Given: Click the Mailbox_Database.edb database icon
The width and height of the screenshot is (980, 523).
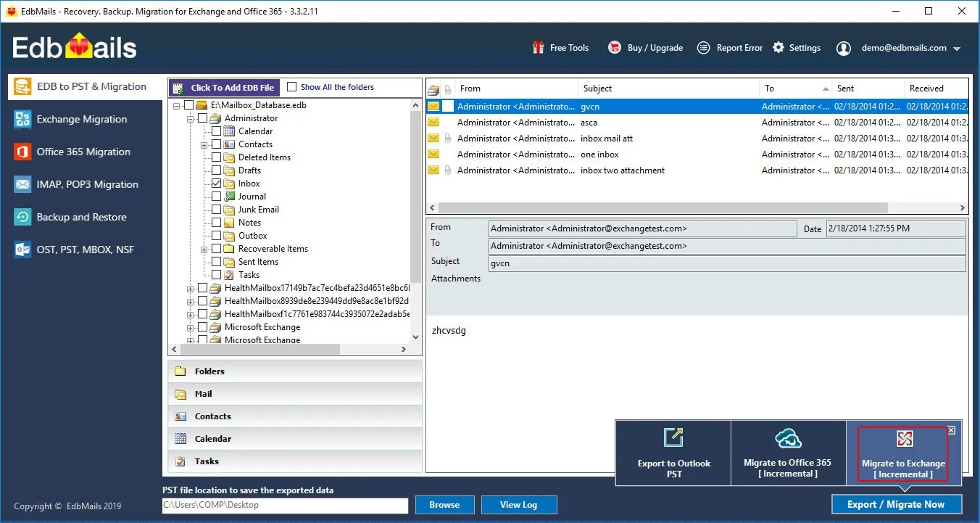Looking at the screenshot, I should (202, 105).
